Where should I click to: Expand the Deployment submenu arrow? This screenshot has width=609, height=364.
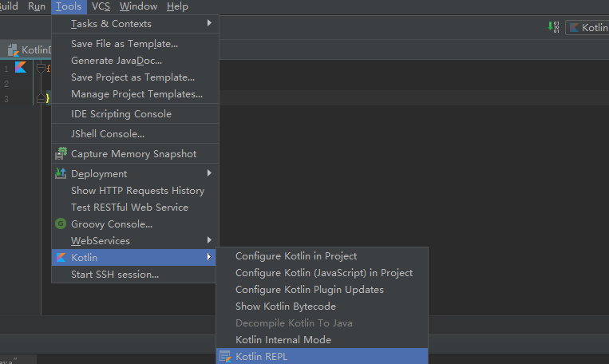pyautogui.click(x=209, y=173)
